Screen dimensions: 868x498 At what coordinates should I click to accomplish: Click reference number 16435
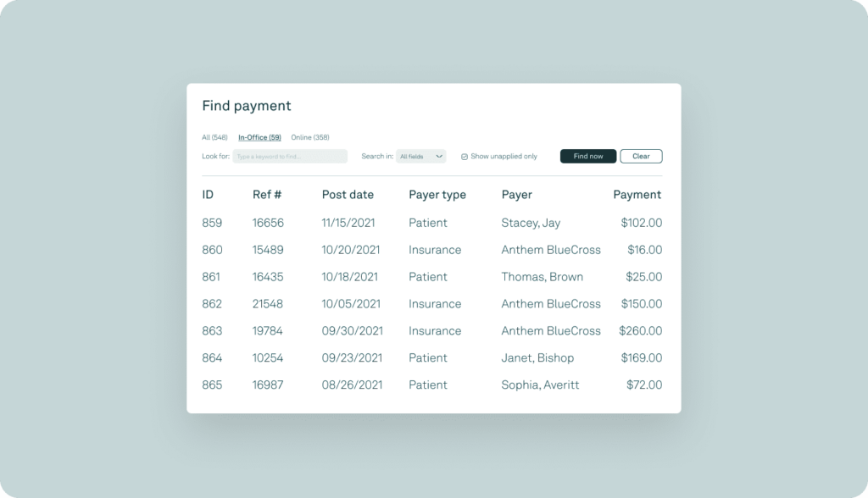click(x=268, y=277)
